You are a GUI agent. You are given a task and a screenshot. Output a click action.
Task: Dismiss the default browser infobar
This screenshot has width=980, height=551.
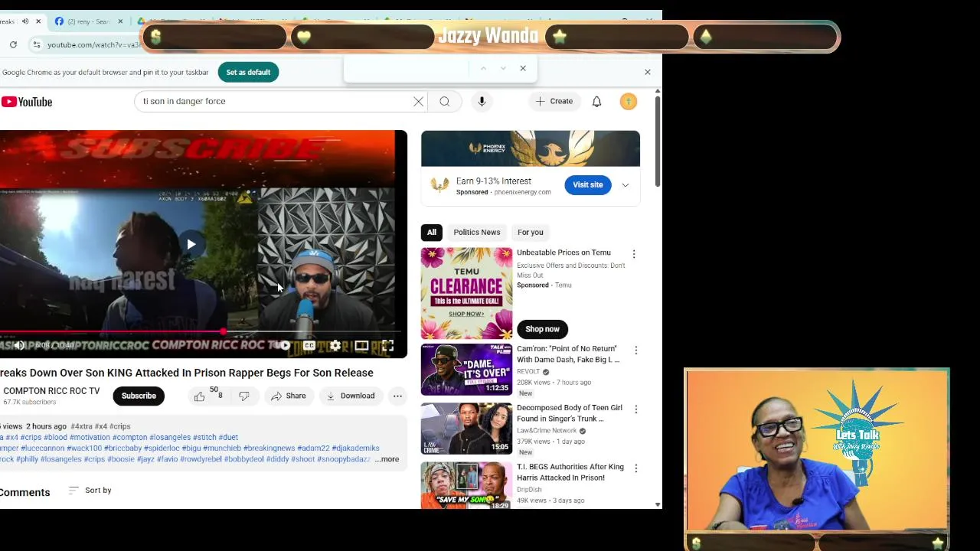point(648,72)
